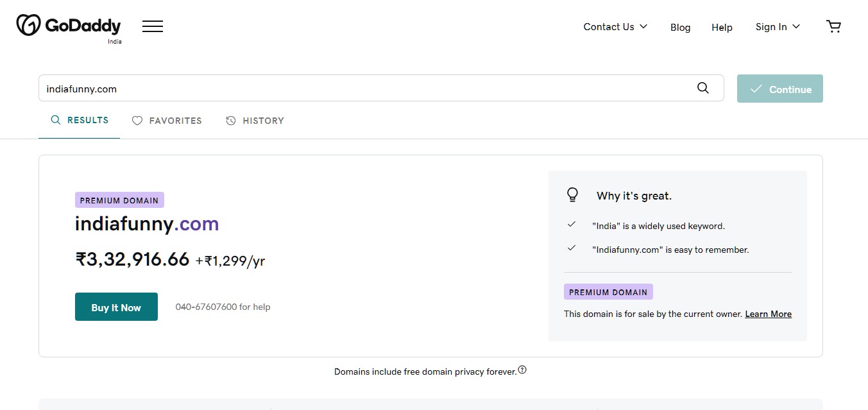Click the +₹1,299/yr renewal price
The height and width of the screenshot is (410, 868).
pyautogui.click(x=230, y=261)
